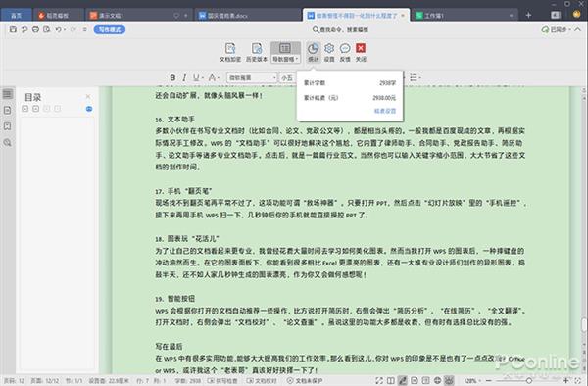Open the 文档加密 document encryption tool
The height and width of the screenshot is (386, 588).
coord(230,52)
